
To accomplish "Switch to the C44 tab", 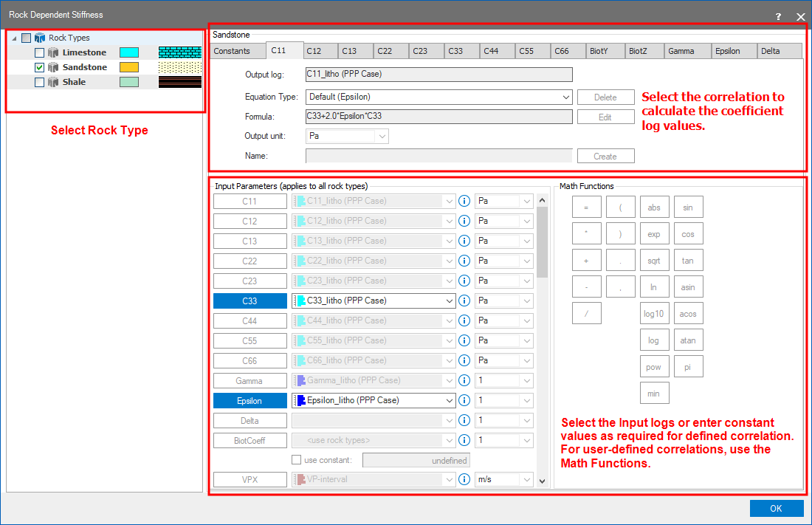I will point(491,51).
